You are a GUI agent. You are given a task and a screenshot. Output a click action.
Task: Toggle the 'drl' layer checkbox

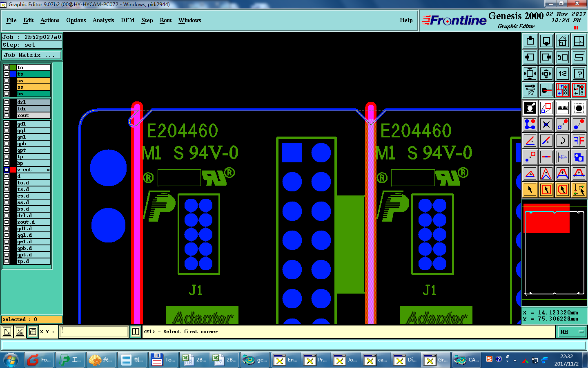(7, 102)
